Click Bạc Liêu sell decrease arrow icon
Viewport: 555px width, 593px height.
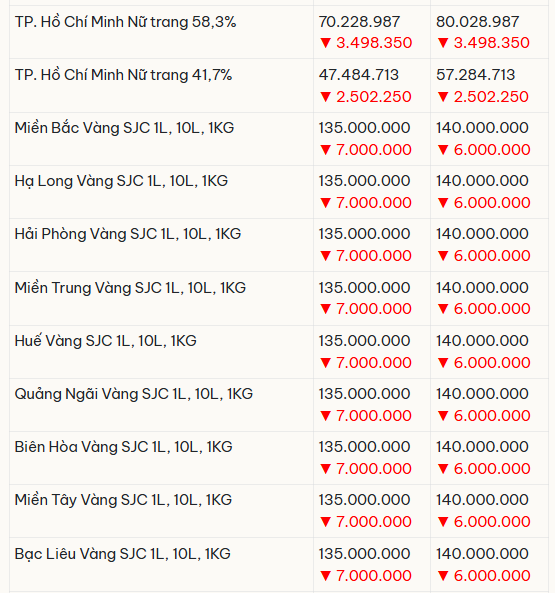coord(443,576)
